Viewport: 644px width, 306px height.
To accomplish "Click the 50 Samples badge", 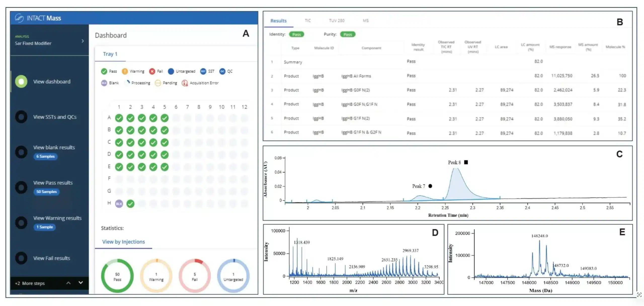I will (x=46, y=192).
